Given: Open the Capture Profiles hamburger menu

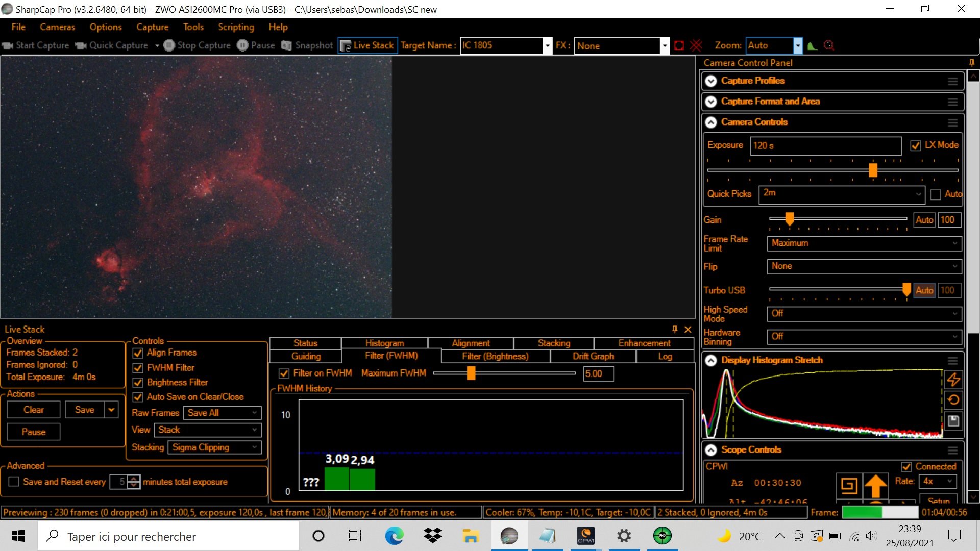Looking at the screenshot, I should pyautogui.click(x=952, y=81).
